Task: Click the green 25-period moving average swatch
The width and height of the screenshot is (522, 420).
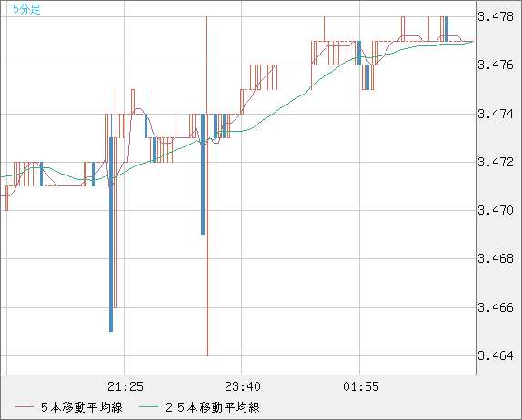Action: pyautogui.click(x=148, y=407)
